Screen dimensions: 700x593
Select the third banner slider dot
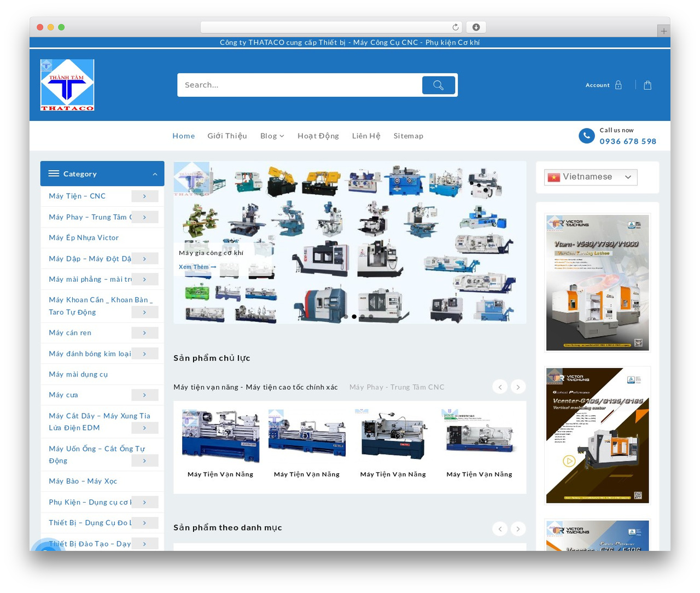pos(362,317)
